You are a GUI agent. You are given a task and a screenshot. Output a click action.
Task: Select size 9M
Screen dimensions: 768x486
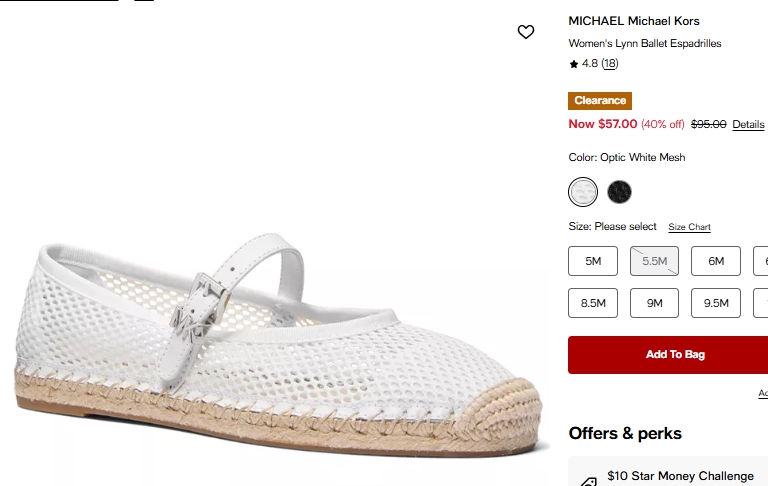pyautogui.click(x=655, y=303)
